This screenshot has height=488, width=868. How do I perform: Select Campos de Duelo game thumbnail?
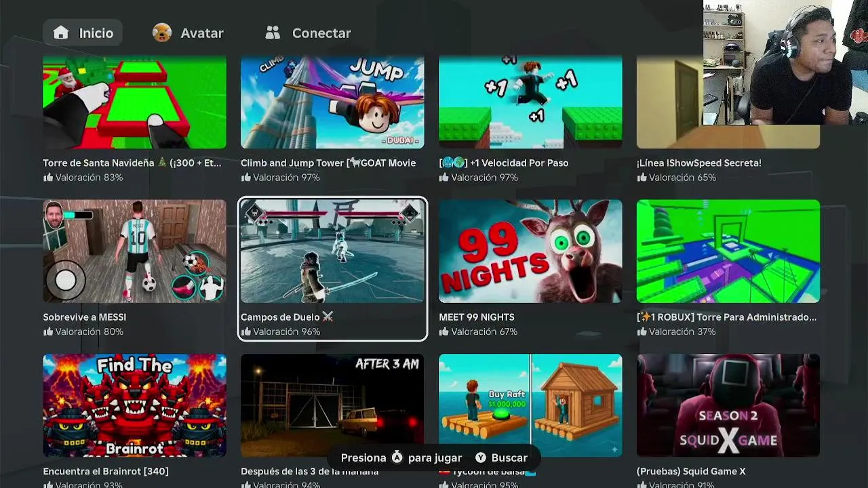(x=332, y=251)
